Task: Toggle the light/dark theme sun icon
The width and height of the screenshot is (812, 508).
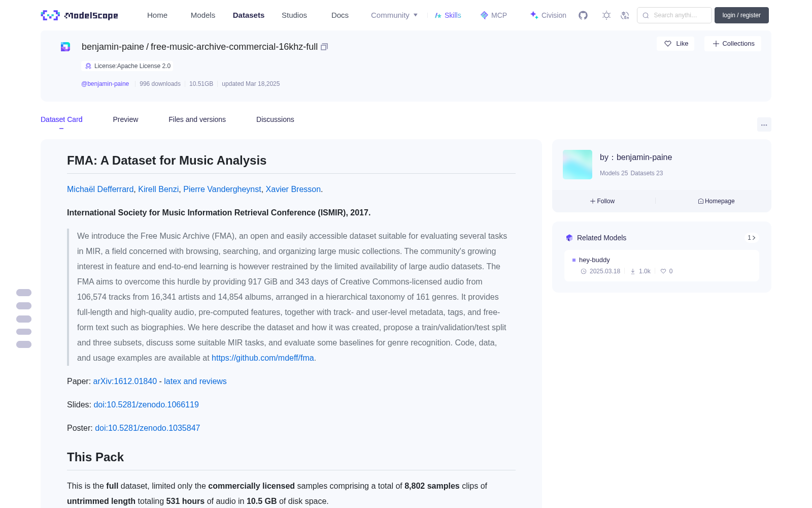Action: (606, 15)
